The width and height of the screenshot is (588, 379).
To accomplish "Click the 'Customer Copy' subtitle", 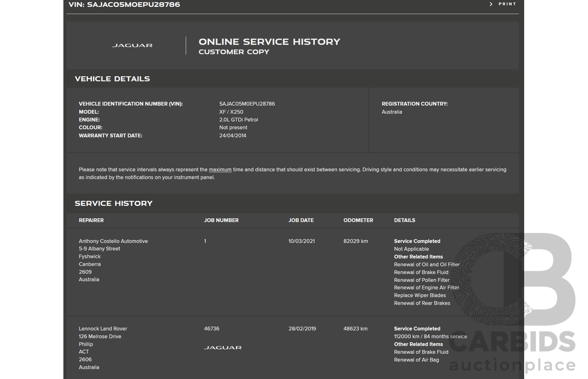I will tap(234, 52).
